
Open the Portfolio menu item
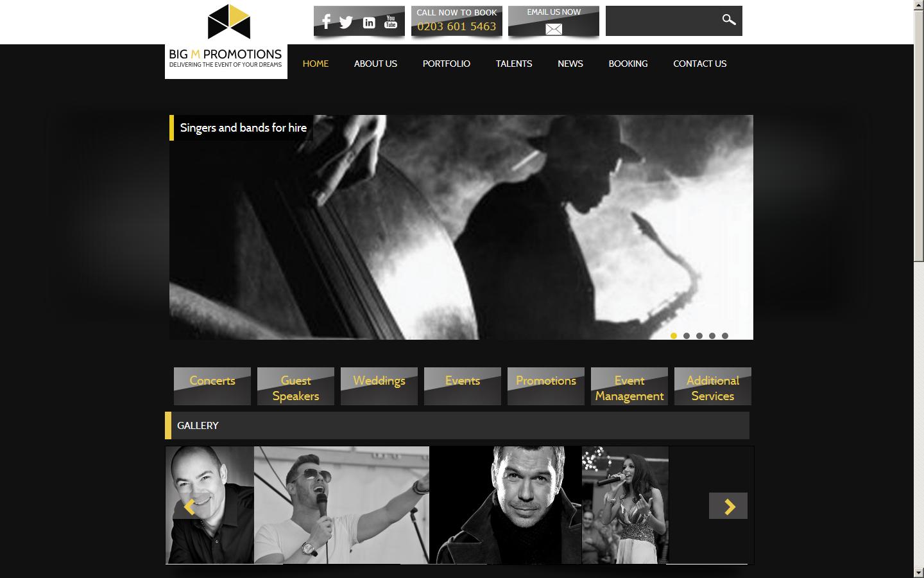tap(446, 64)
